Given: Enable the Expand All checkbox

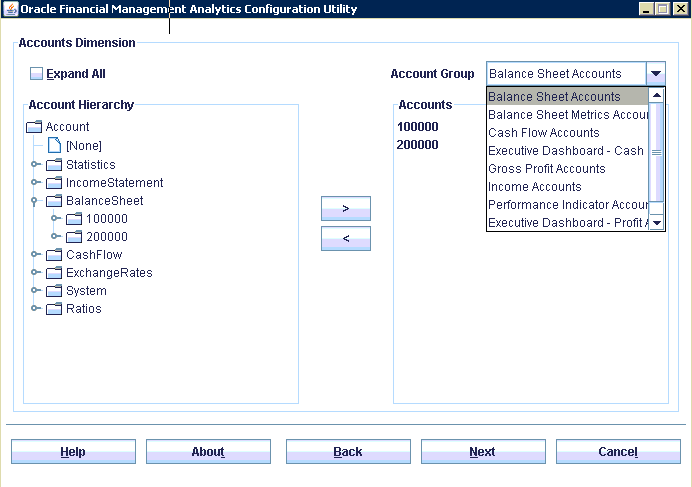Looking at the screenshot, I should pyautogui.click(x=36, y=74).
